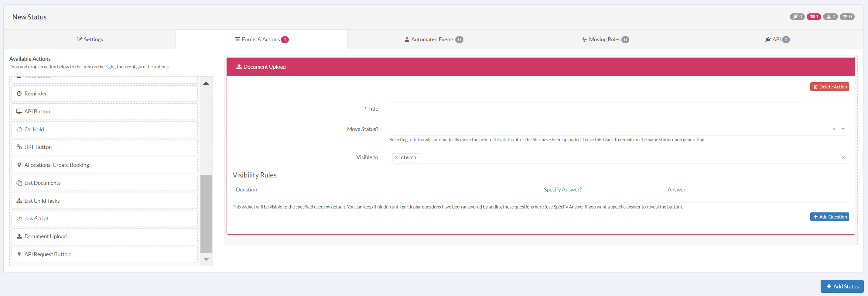Click the Forms & Actions count badge
The height and width of the screenshot is (296, 868).
285,40
